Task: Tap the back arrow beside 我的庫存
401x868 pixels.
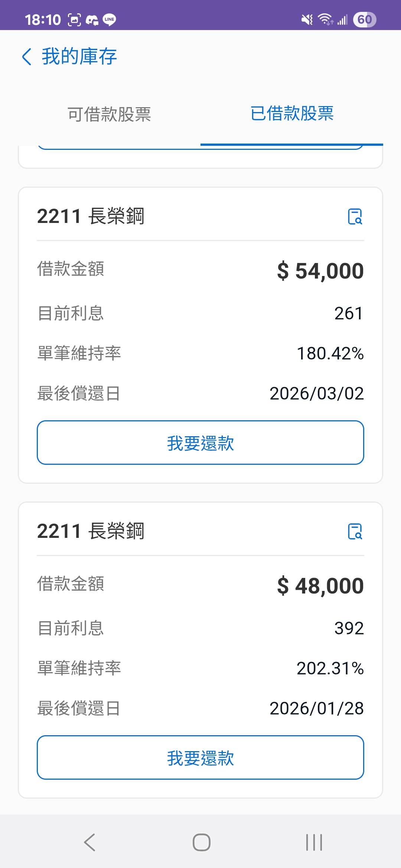Action: [27, 57]
